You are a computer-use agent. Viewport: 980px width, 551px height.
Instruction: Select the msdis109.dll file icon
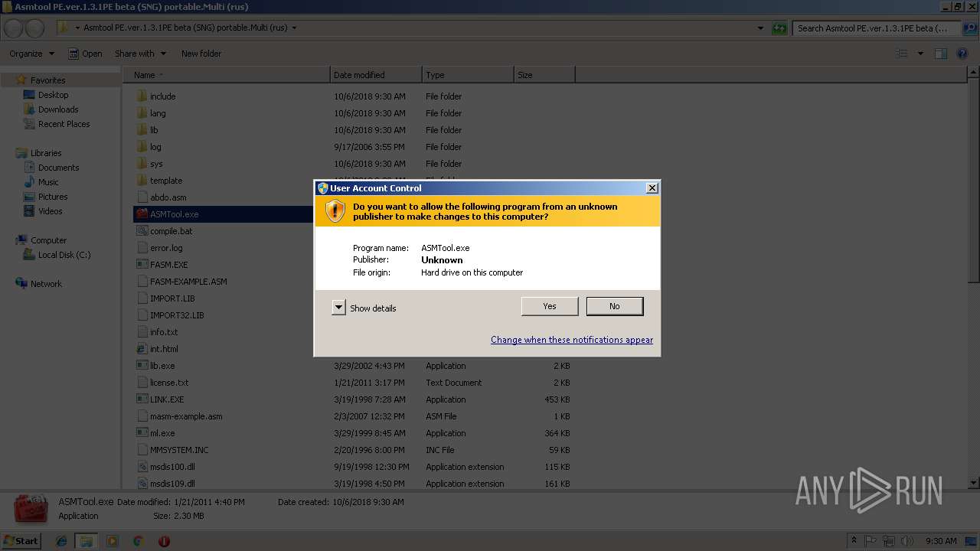coord(142,484)
